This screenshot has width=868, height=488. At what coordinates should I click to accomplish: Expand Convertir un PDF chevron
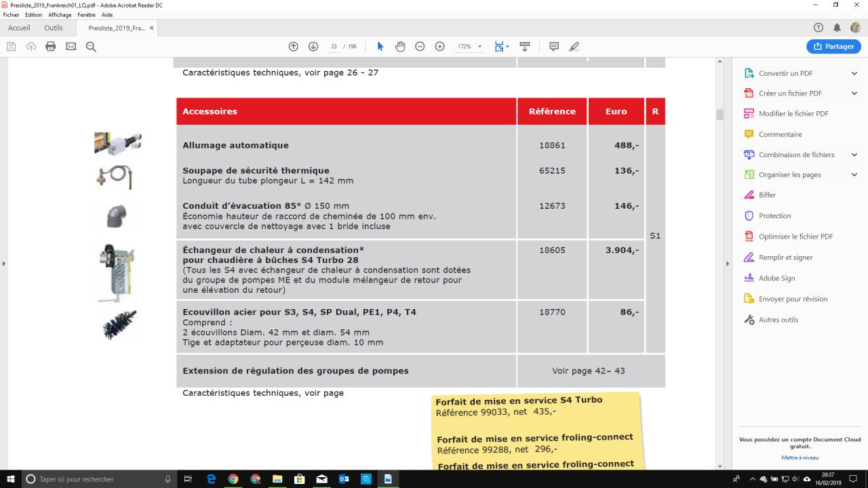[854, 73]
